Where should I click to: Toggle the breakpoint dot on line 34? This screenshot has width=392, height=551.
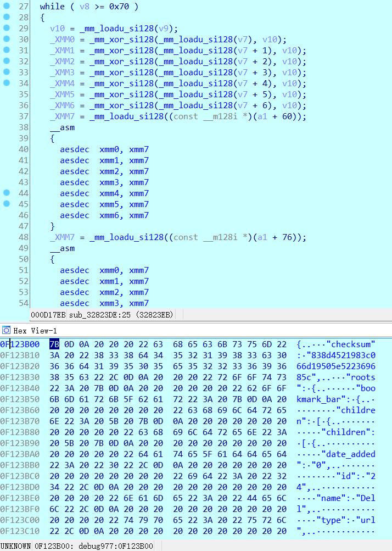(x=7, y=82)
